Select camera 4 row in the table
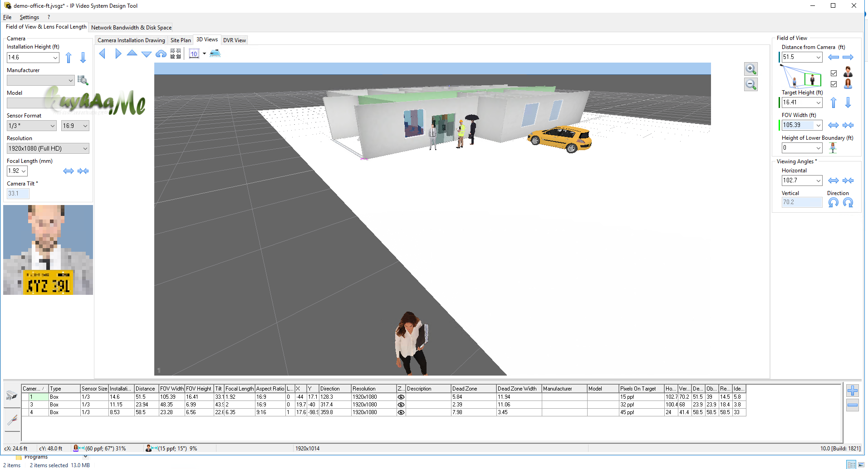868x469 pixels. (x=384, y=412)
